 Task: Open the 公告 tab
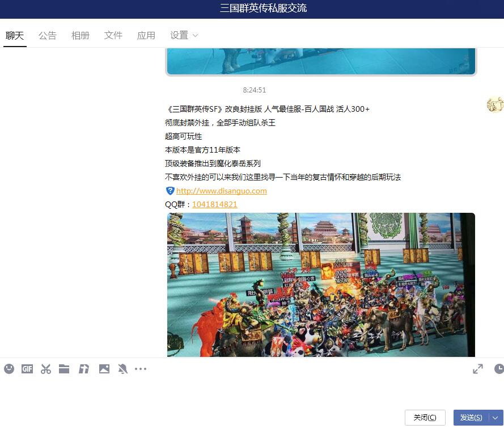(48, 35)
